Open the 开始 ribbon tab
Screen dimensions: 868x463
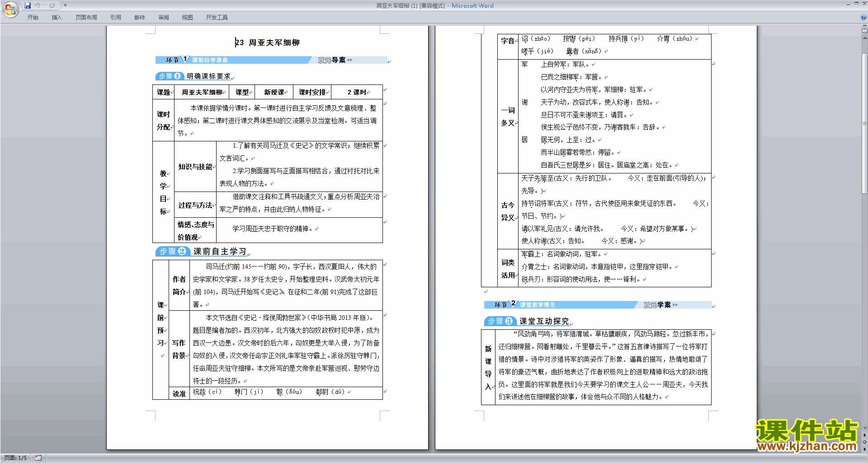[x=33, y=18]
